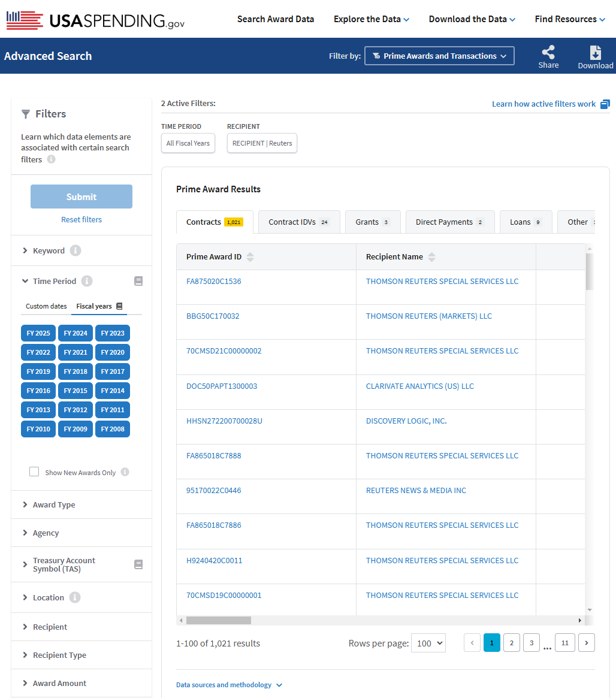Open award DOC50PAPT1300003

[222, 386]
